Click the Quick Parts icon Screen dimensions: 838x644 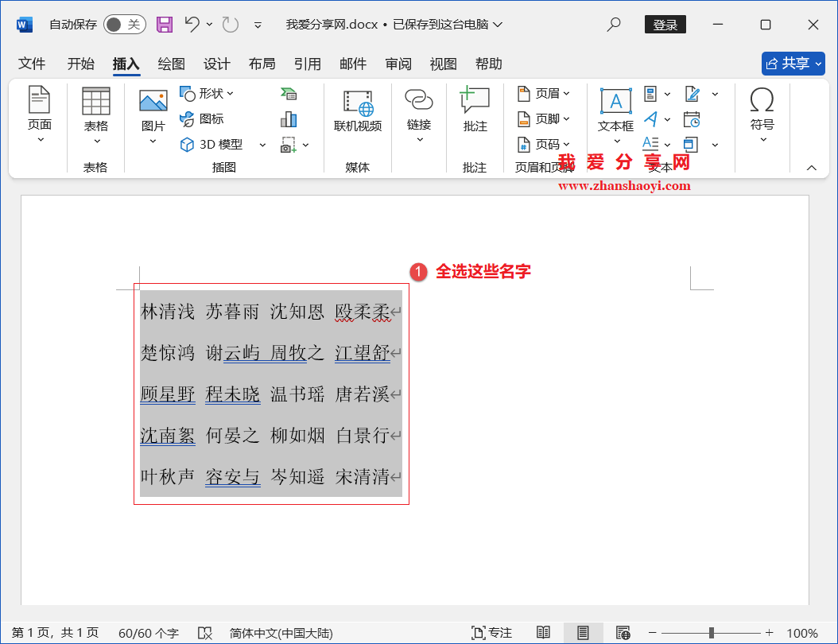[650, 94]
